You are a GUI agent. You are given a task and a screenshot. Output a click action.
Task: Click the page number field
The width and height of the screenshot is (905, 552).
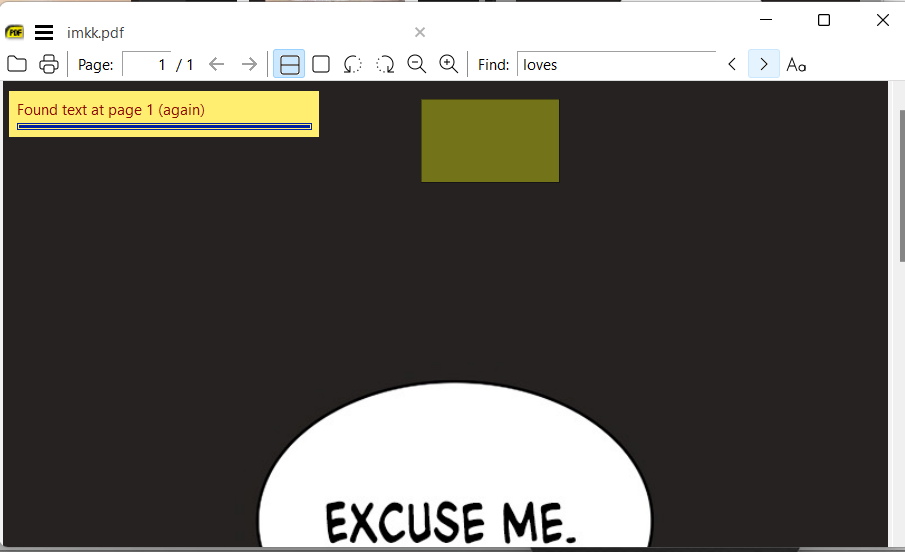147,64
